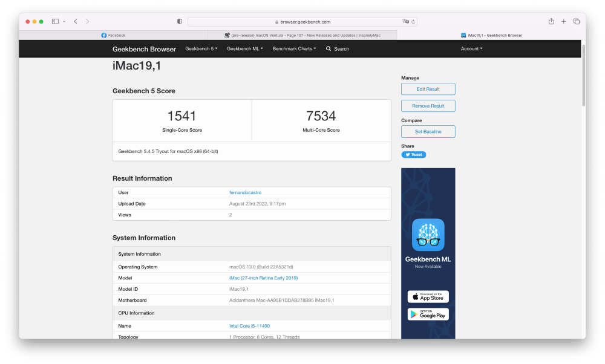Screen dimensions: 605x364
Task: Open Search in navbar
Action: 338,49
